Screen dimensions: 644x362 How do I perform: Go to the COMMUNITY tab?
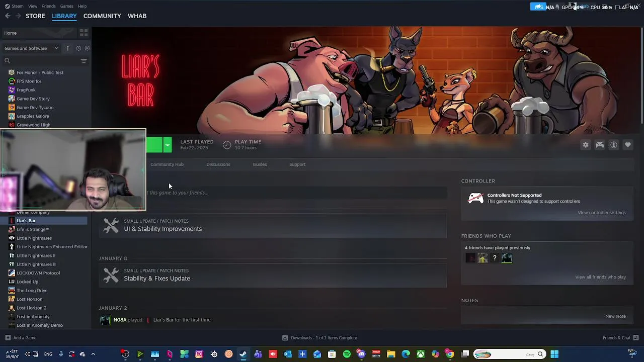coord(102,16)
